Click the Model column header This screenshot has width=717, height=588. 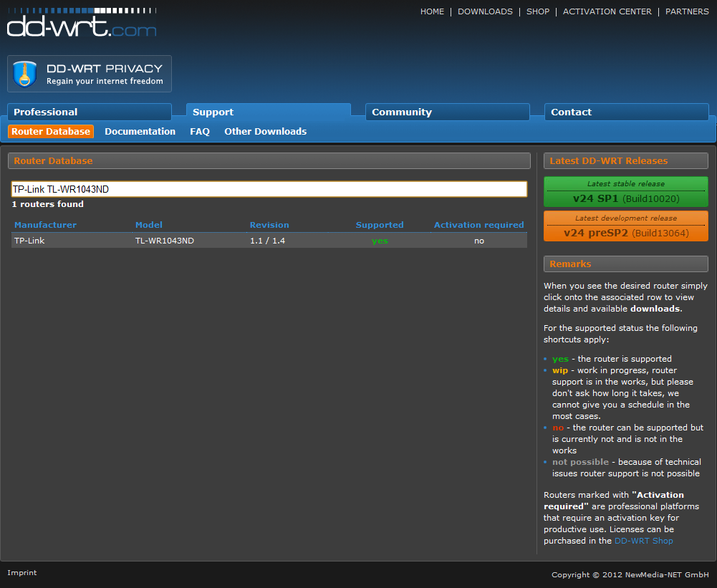tap(148, 225)
